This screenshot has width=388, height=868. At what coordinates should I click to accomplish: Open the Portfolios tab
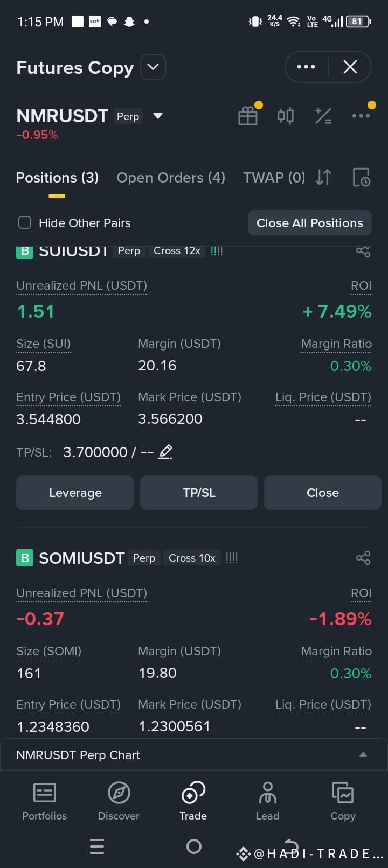click(x=44, y=801)
